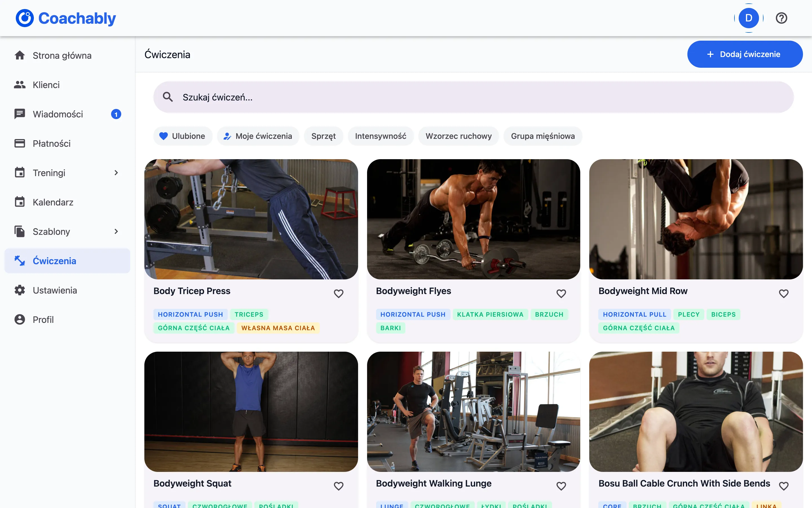Open the Grupa mięśniowa filter dropdown

click(x=542, y=136)
